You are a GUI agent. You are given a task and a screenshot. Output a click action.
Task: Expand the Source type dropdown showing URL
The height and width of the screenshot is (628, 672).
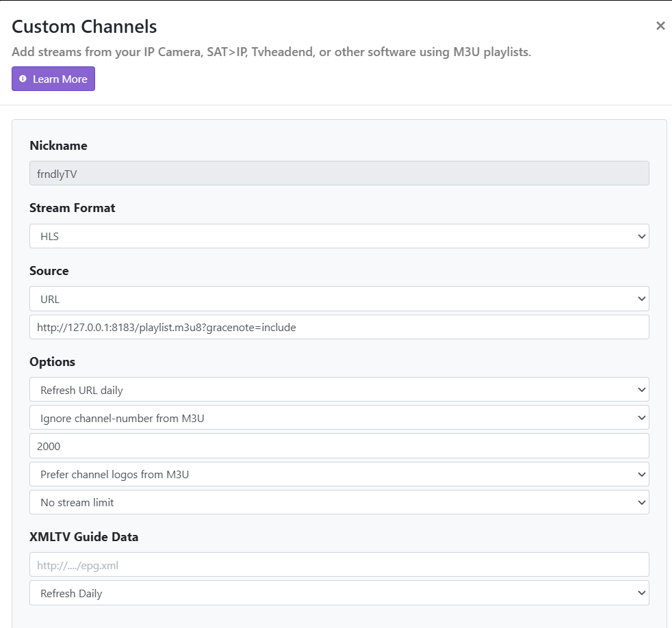(339, 299)
